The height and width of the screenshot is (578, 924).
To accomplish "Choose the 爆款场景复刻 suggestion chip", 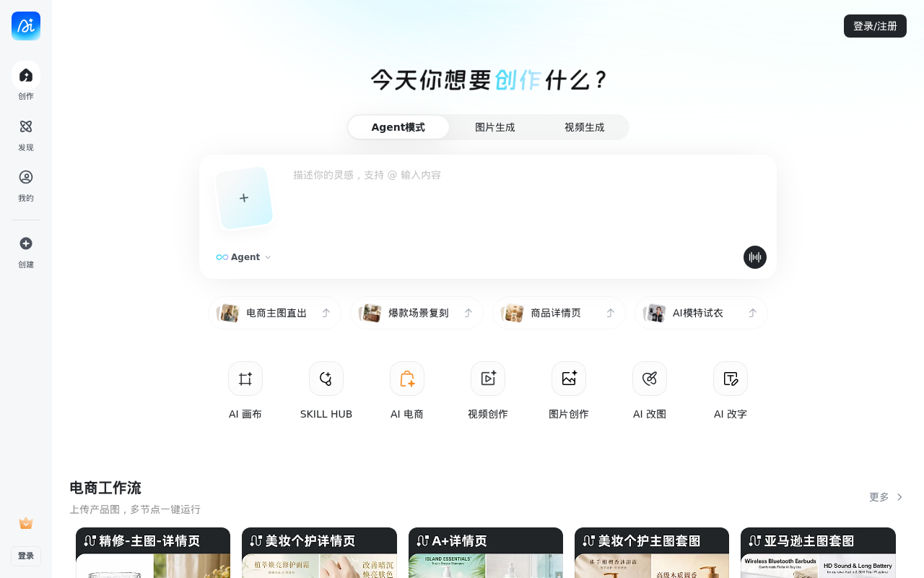I will (417, 313).
